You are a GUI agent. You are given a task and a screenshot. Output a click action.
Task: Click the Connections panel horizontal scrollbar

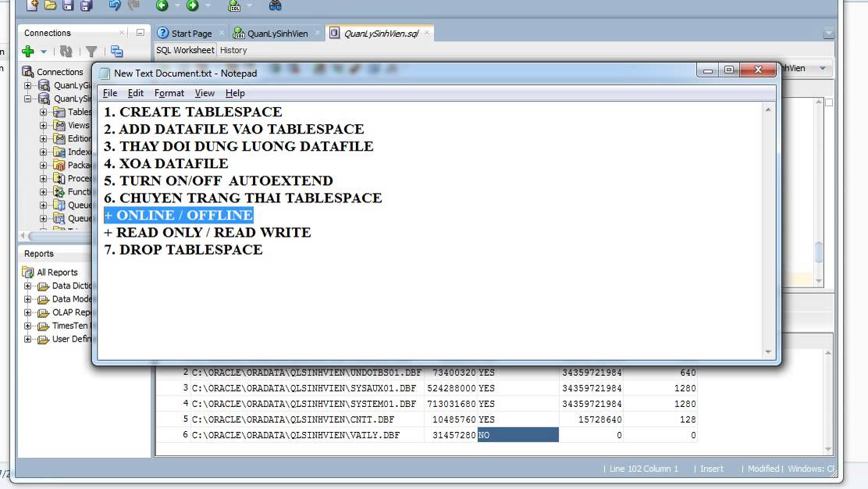(x=59, y=237)
